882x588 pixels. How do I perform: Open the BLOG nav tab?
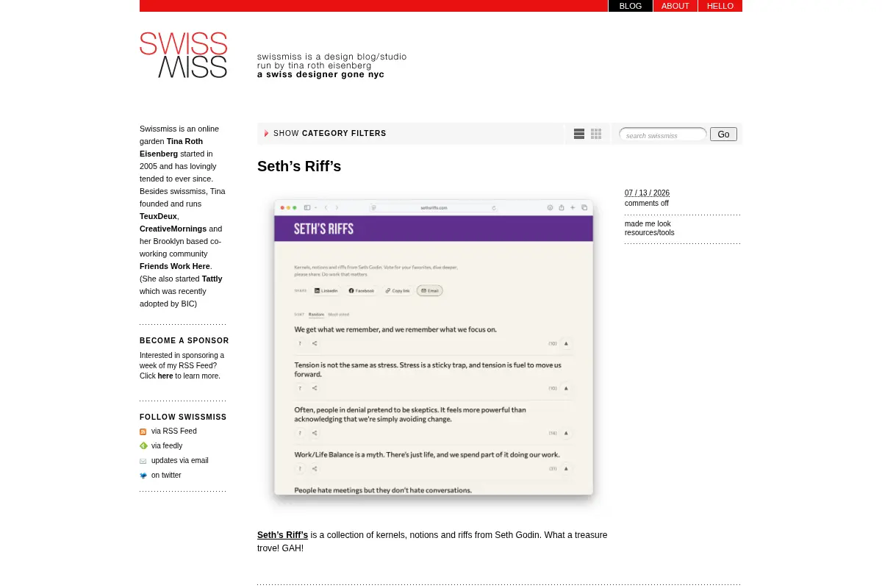(x=631, y=6)
